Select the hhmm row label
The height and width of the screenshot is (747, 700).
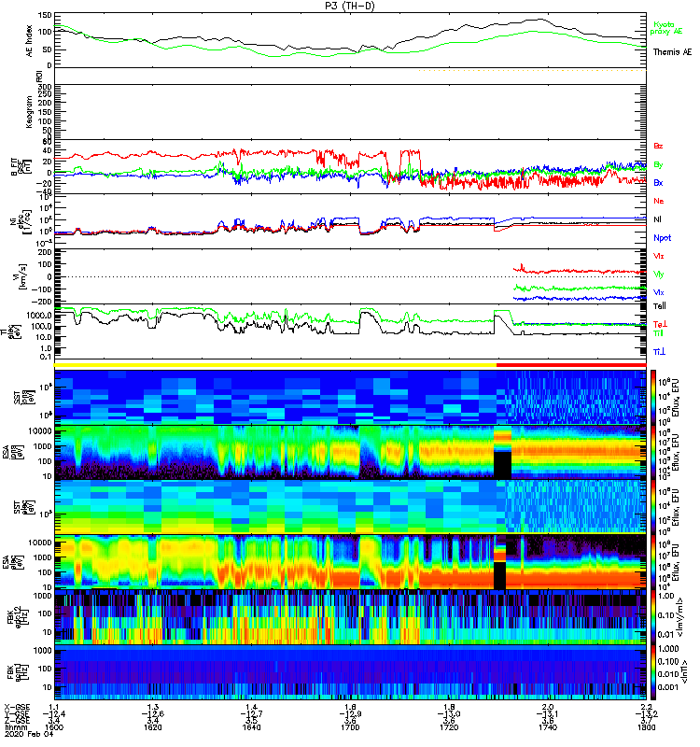(x=14, y=727)
